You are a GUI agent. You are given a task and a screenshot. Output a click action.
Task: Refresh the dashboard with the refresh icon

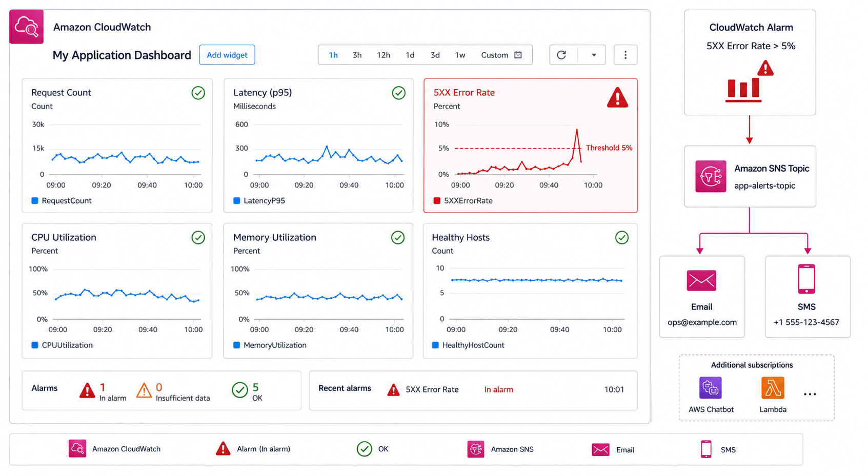click(x=562, y=55)
